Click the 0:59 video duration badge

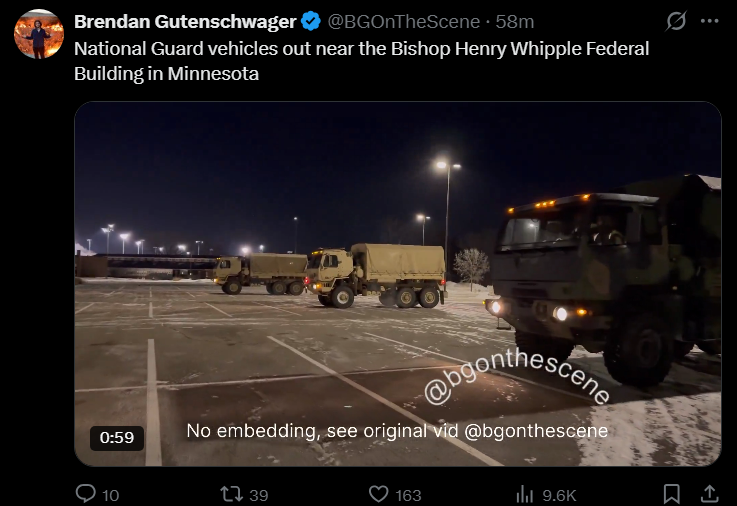pyautogui.click(x=117, y=437)
